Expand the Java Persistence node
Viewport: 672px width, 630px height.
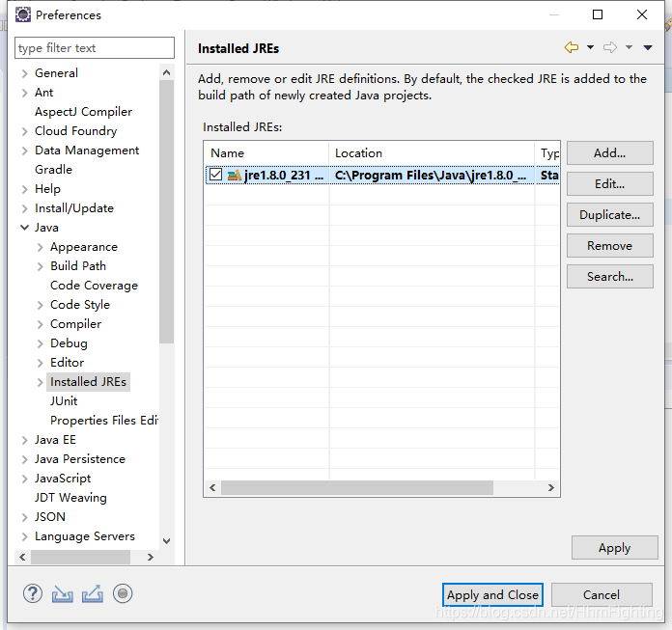[x=25, y=459]
